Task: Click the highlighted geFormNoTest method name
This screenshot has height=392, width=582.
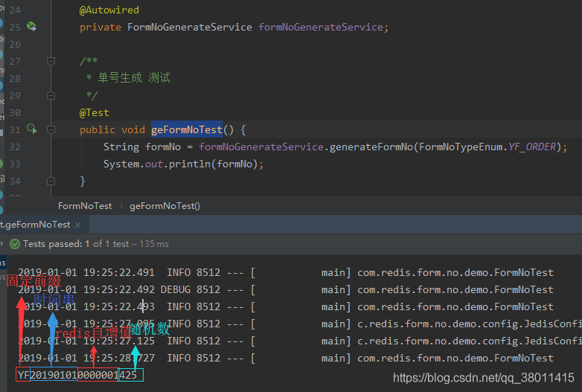Action: pos(187,130)
